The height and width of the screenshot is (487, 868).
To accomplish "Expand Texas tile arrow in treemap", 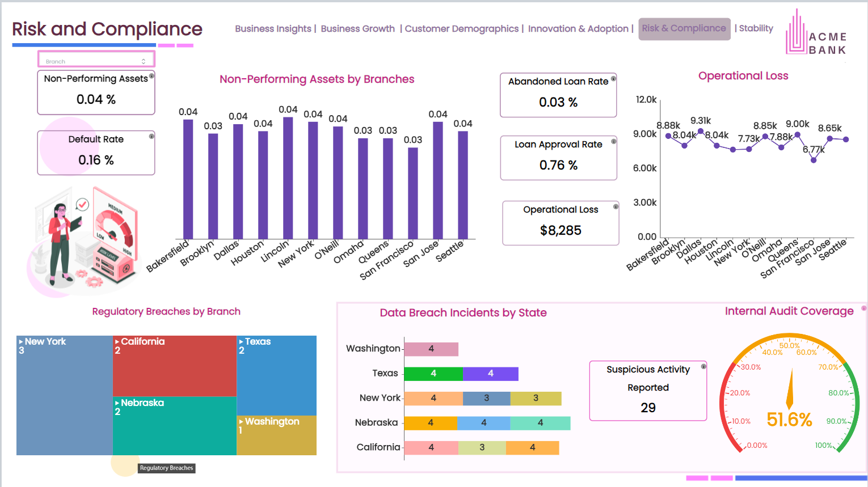I will (241, 342).
